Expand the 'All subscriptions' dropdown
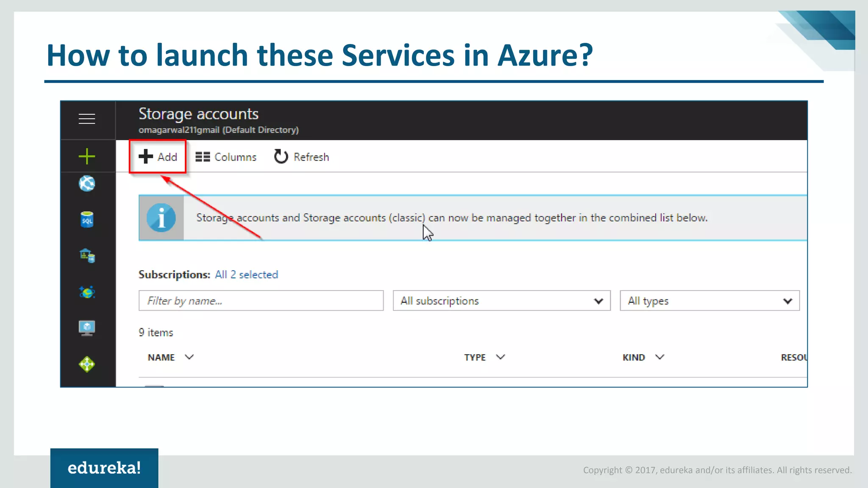 tap(502, 301)
